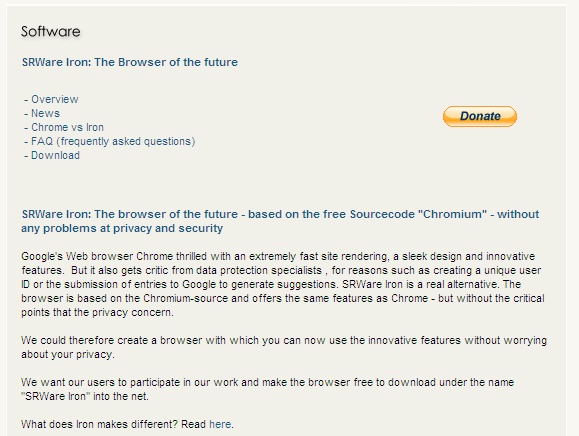Open the Chrome vs Iron comparison link
Screen dimensions: 579x436
tap(67, 127)
